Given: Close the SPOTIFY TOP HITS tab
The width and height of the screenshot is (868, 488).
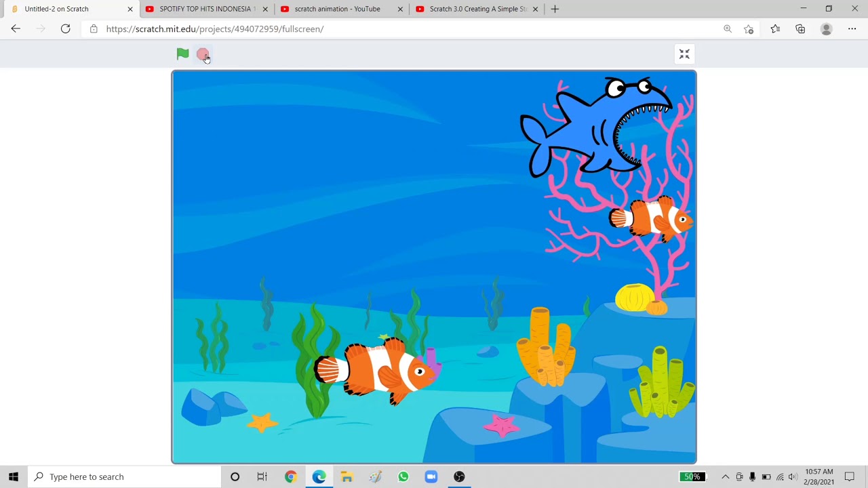Looking at the screenshot, I should (x=265, y=9).
